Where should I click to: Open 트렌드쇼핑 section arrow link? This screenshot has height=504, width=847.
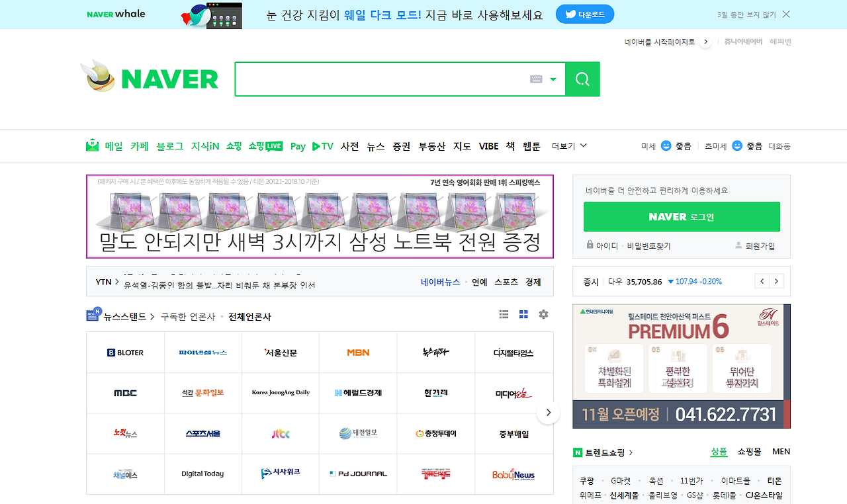tap(631, 452)
